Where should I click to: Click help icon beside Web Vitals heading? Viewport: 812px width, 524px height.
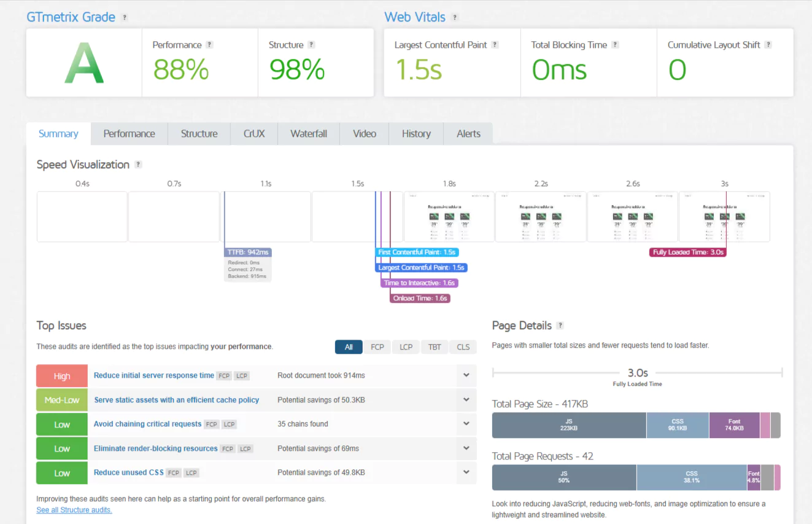[x=455, y=18]
